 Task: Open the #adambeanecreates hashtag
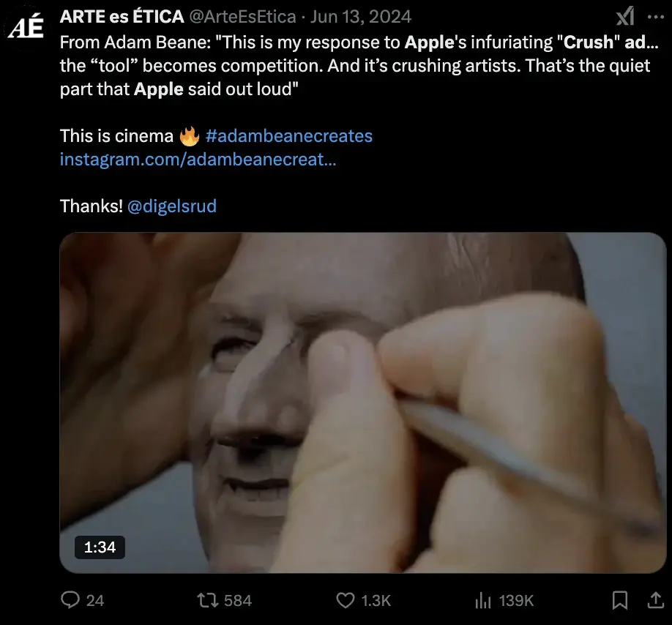pyautogui.click(x=289, y=136)
